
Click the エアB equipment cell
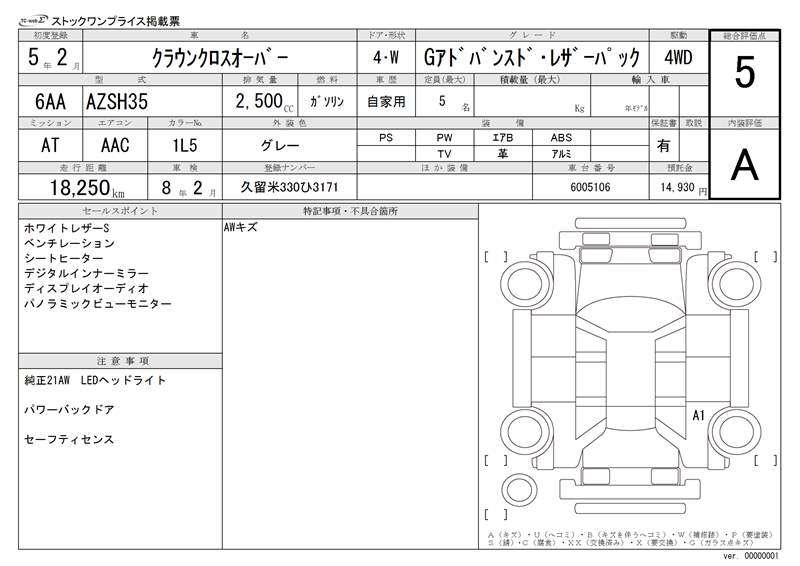click(503, 138)
